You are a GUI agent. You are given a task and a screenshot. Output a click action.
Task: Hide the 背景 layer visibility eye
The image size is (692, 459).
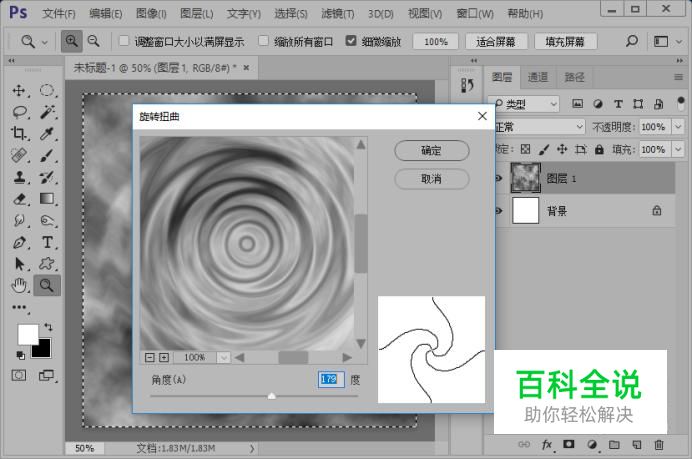pyautogui.click(x=499, y=211)
